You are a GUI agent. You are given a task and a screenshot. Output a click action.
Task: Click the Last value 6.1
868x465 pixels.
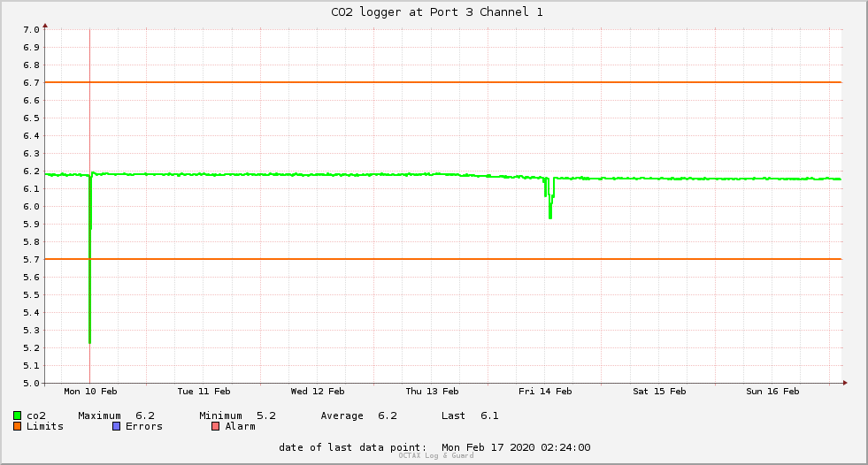point(489,415)
